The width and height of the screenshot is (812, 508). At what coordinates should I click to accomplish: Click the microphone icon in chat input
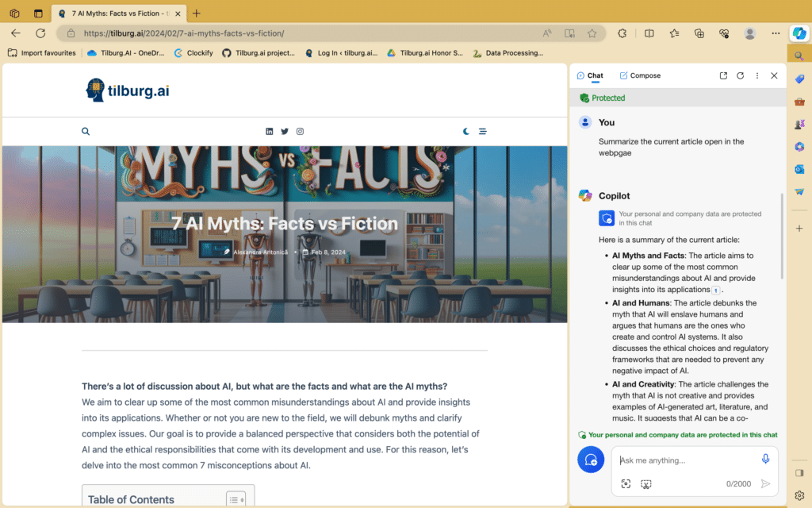765,459
